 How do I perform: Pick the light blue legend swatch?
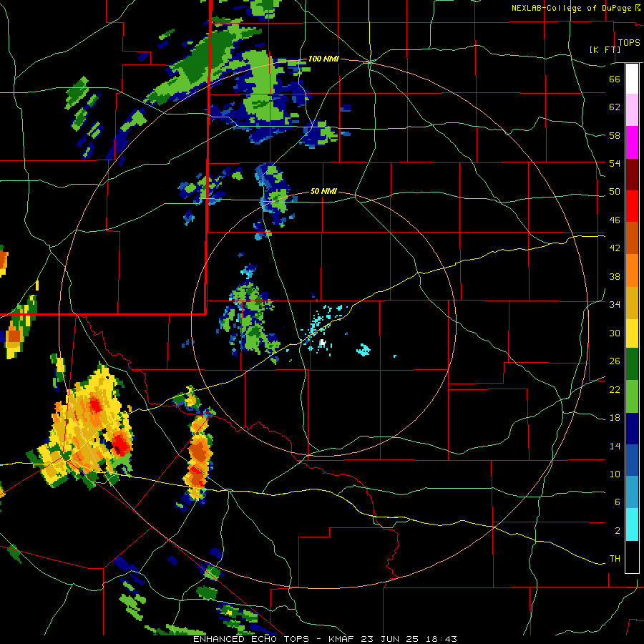click(x=632, y=493)
